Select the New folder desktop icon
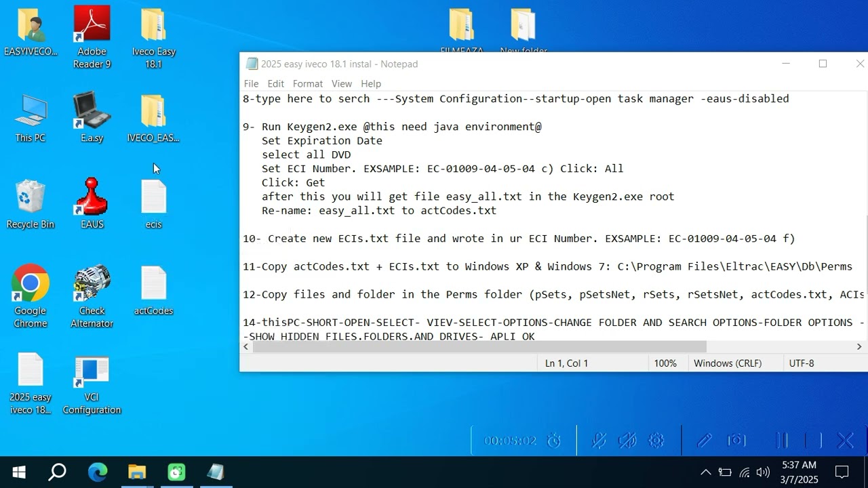This screenshot has height=488, width=868. pyautogui.click(x=524, y=28)
